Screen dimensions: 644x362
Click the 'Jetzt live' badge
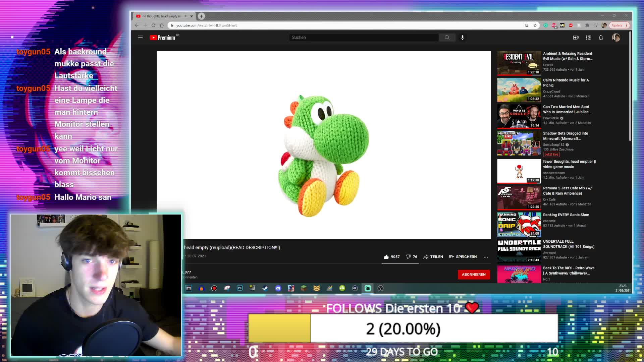point(551,155)
